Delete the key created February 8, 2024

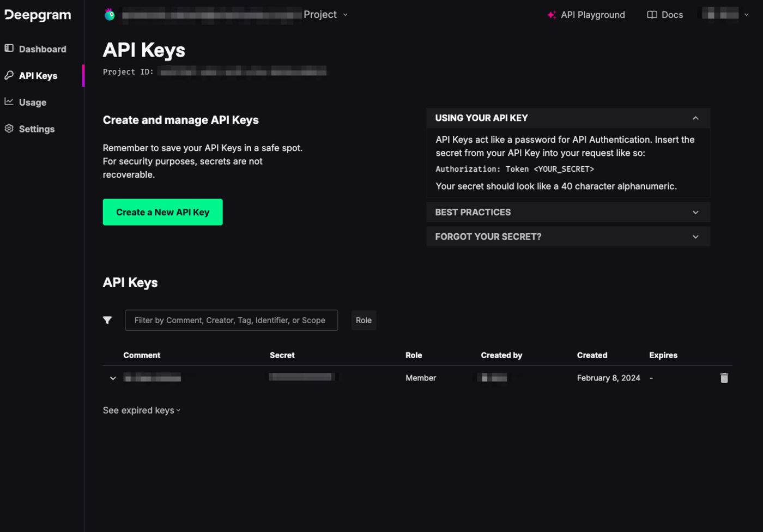(724, 378)
